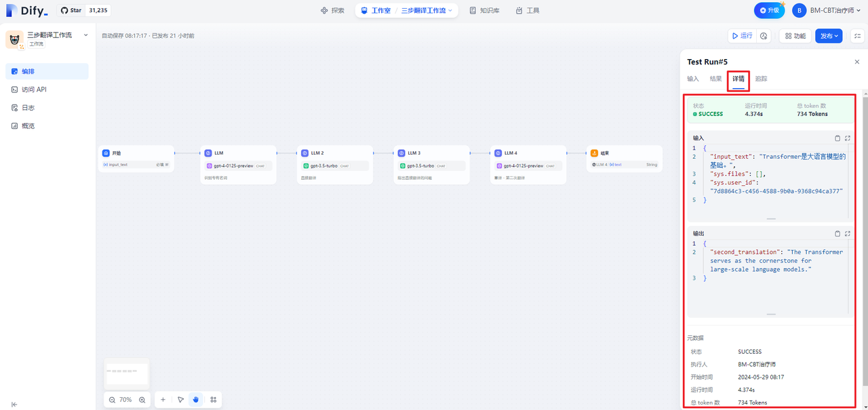Select the LLM 2 node
Screen dimensions: 868x410
(335, 165)
